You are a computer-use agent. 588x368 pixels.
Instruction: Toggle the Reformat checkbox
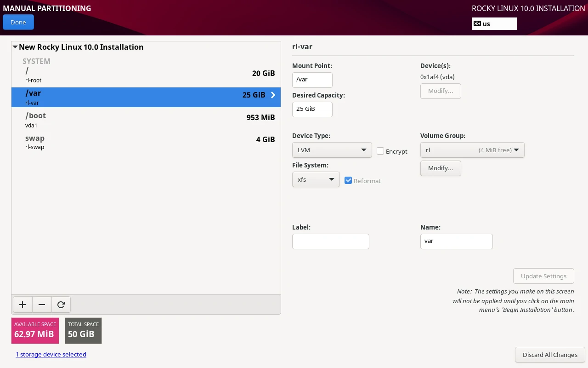pos(348,180)
